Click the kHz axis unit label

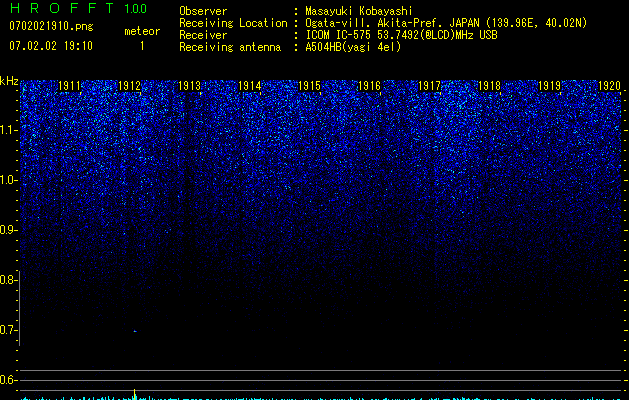tap(9, 81)
